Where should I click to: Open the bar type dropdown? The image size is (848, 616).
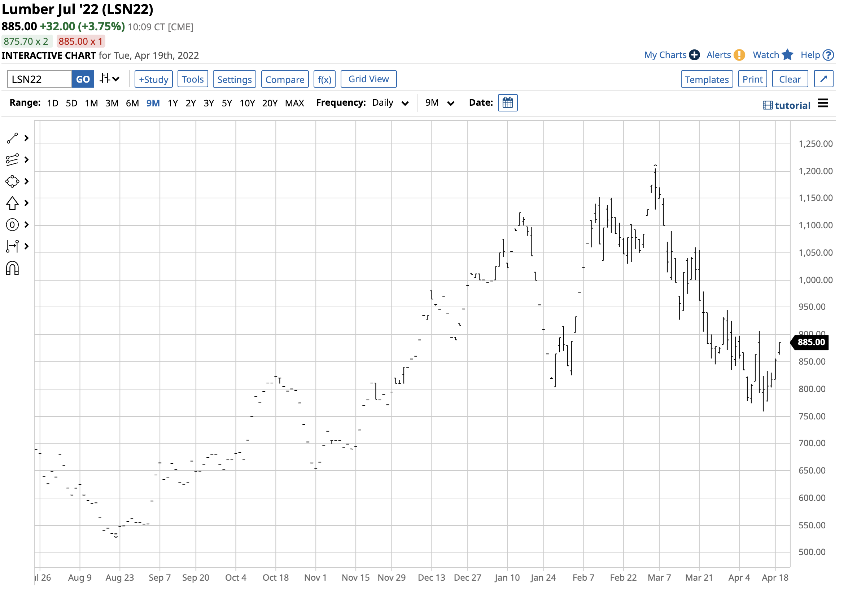pyautogui.click(x=110, y=79)
